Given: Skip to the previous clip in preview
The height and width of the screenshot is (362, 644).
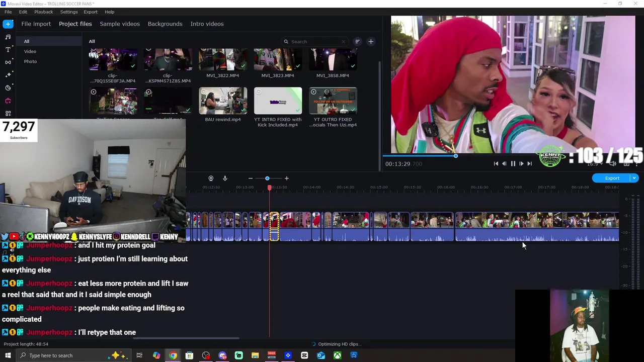Looking at the screenshot, I should tap(496, 163).
